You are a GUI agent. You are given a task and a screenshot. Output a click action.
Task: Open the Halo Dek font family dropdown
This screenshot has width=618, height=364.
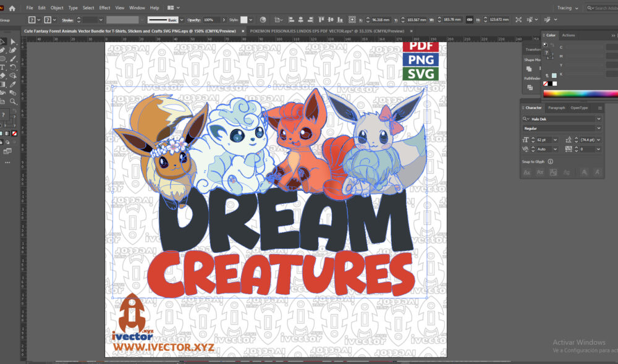[599, 119]
